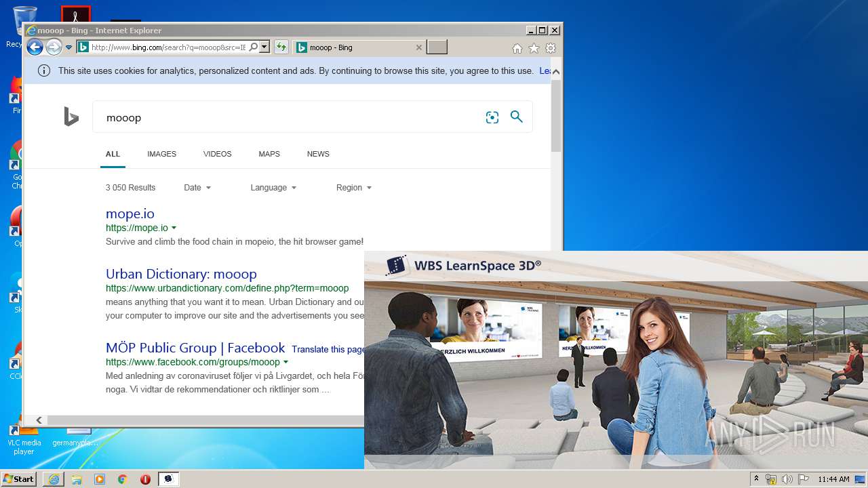Image resolution: width=868 pixels, height=488 pixels.
Task: Click the address bar URL field
Action: pos(167,47)
